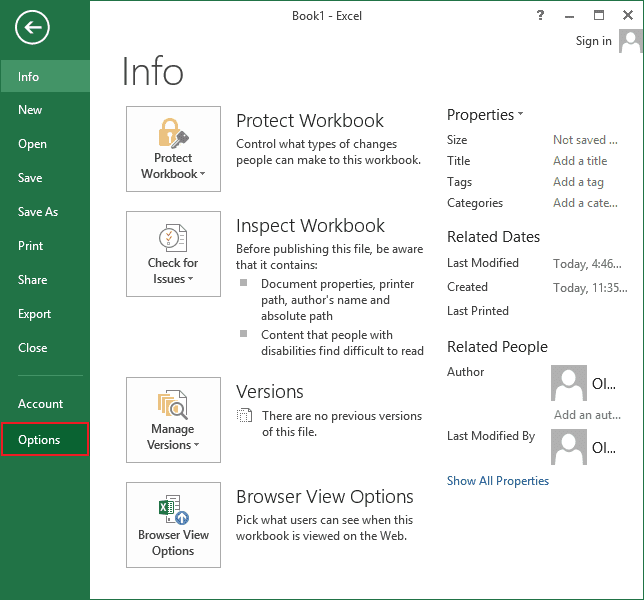Click the Add a title field
Screen dimensions: 644x600
click(x=580, y=161)
